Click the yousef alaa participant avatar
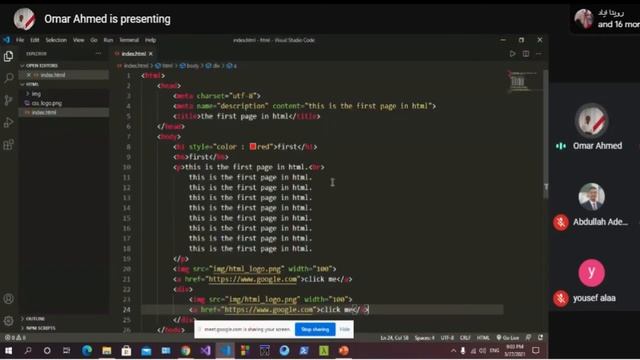The width and height of the screenshot is (640, 360). tap(591, 273)
